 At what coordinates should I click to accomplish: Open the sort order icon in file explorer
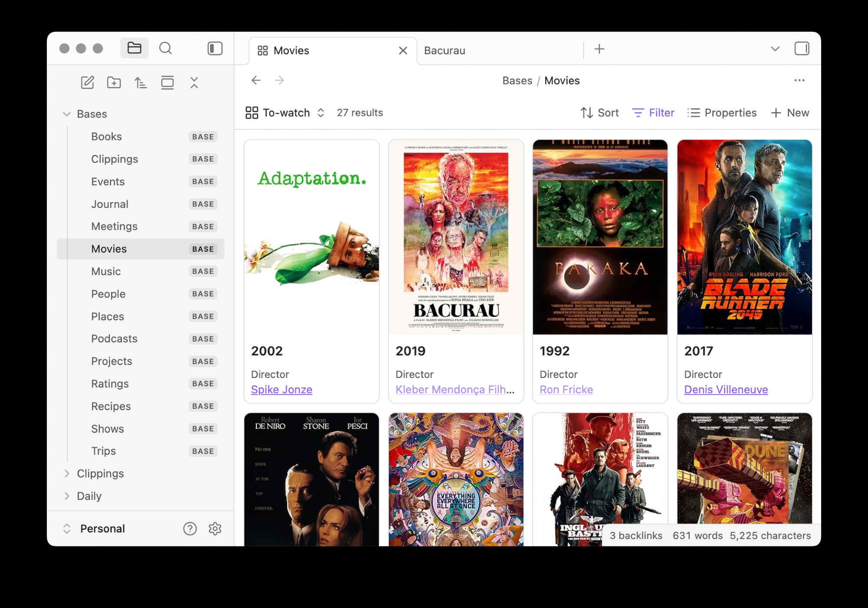[140, 82]
